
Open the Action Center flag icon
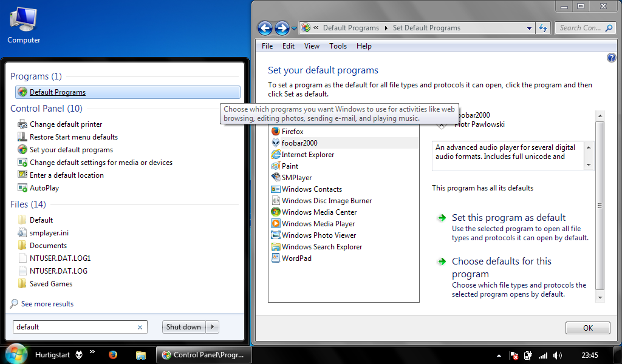click(x=514, y=356)
